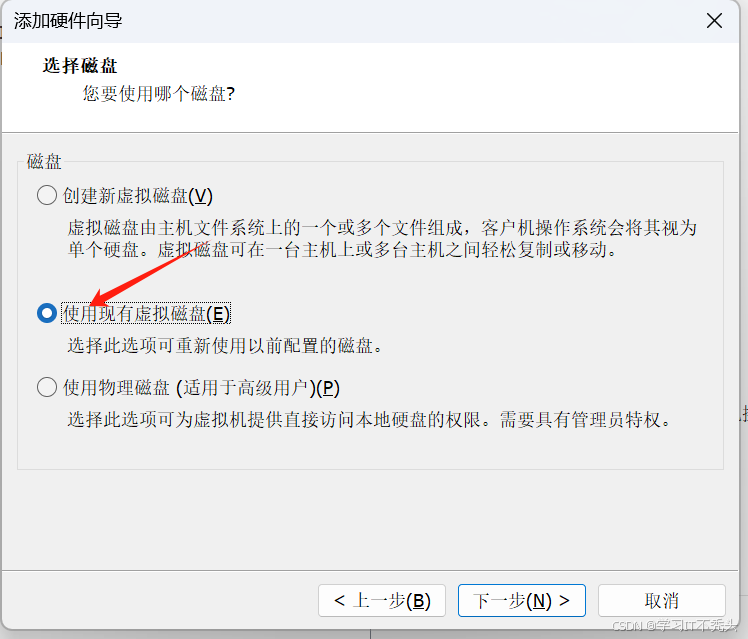This screenshot has width=748, height=639.
Task: Go back with the 上一步(B) button
Action: click(382, 600)
